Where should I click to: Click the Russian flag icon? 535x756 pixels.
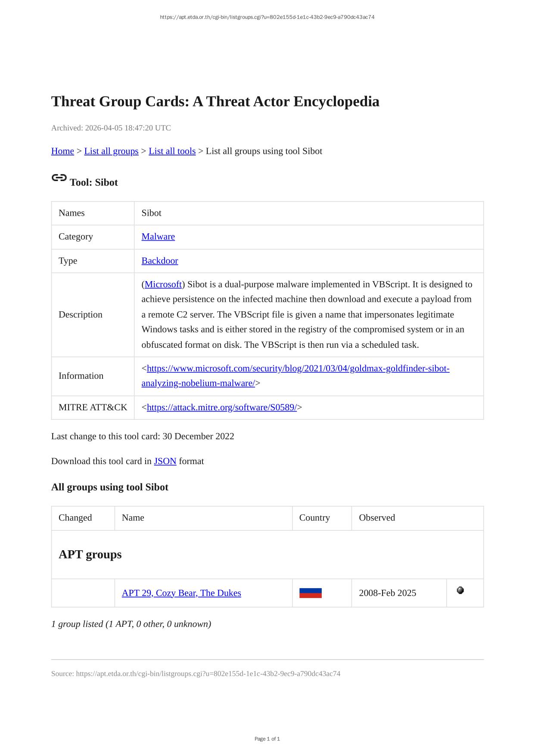(310, 593)
